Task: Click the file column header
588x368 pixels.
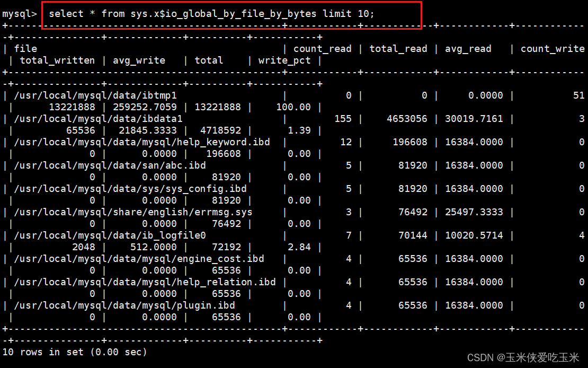Action: [x=25, y=48]
